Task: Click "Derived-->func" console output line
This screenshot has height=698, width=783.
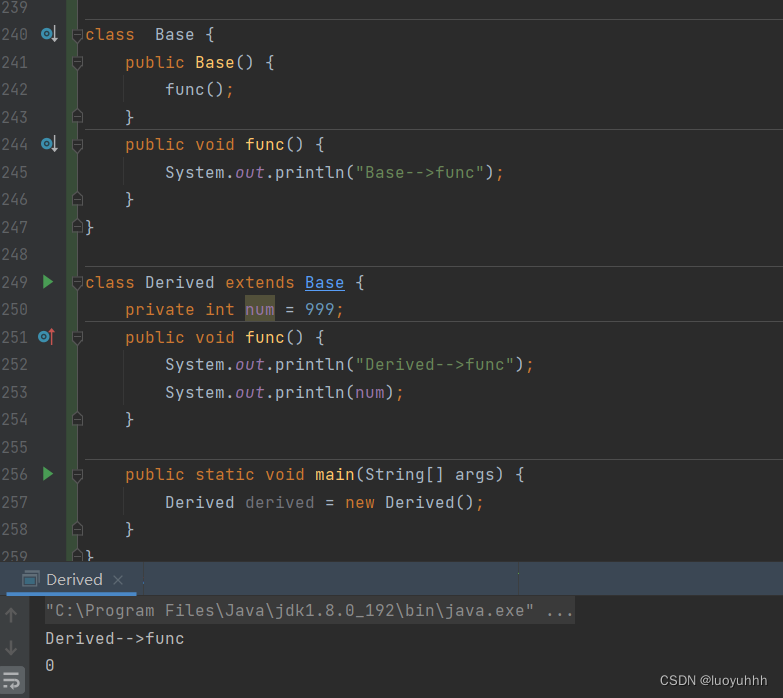Action: (x=115, y=639)
